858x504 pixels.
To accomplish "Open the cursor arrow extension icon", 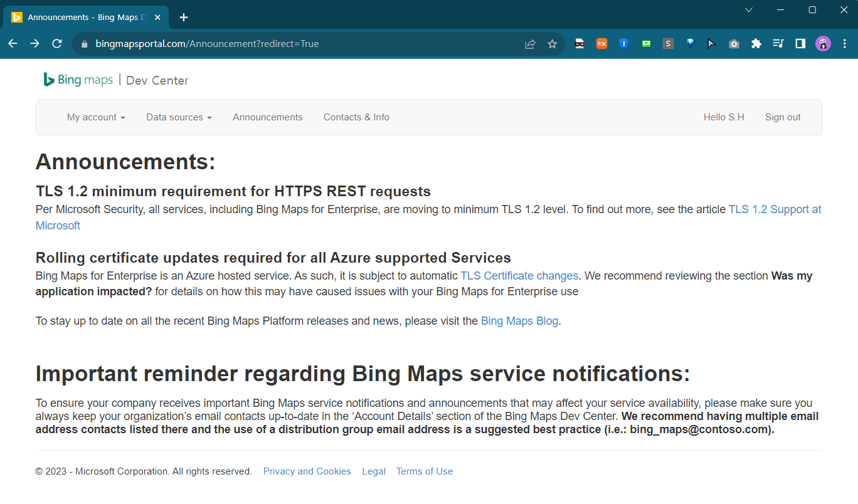I will [x=712, y=44].
